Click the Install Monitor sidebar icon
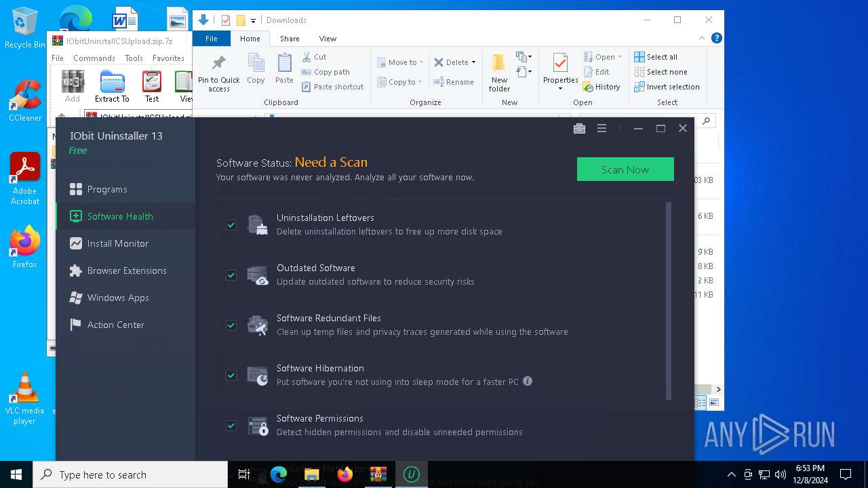The image size is (868, 488). (x=75, y=243)
